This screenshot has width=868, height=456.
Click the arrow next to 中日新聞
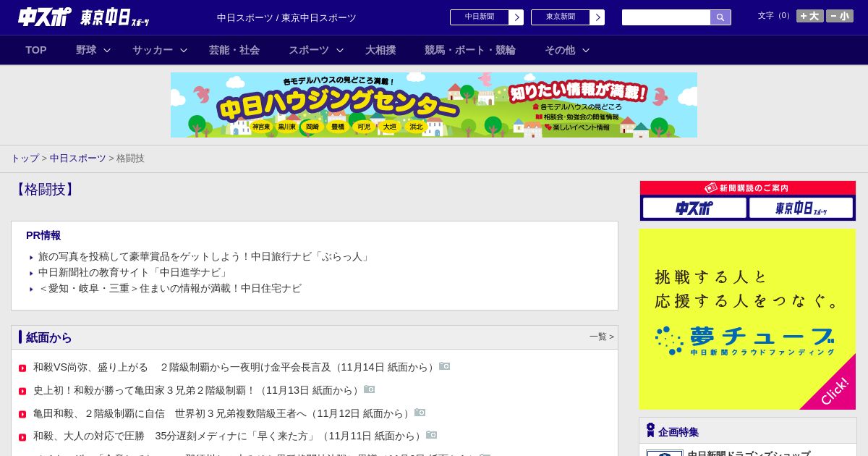point(516,17)
